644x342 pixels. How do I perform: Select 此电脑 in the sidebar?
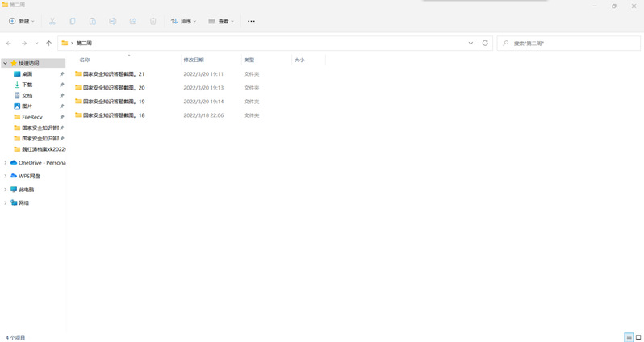[x=27, y=190]
